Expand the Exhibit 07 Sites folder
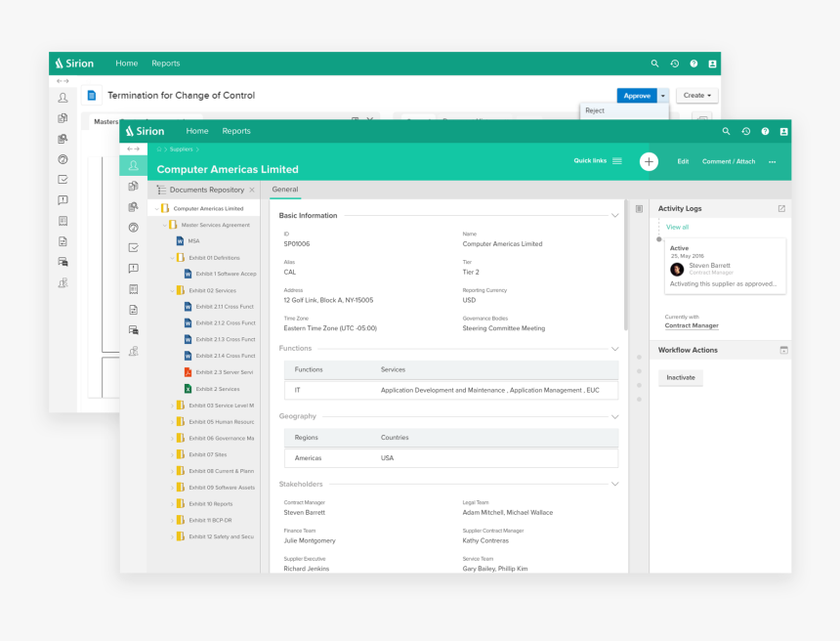Viewport: 840px width, 641px height. [x=172, y=454]
